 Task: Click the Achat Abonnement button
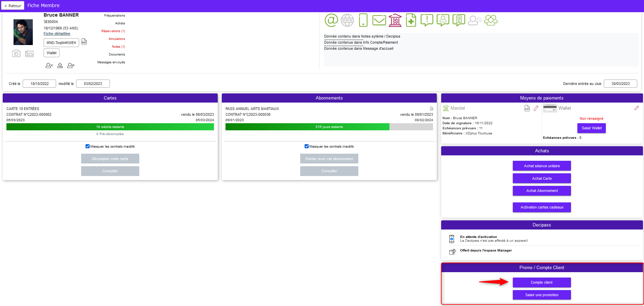pyautogui.click(x=542, y=191)
